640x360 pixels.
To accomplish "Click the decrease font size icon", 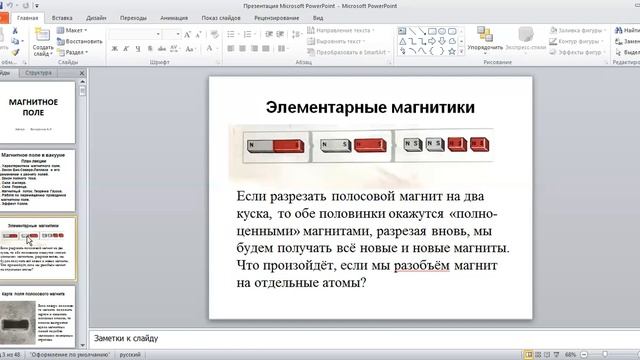I will 198,35.
